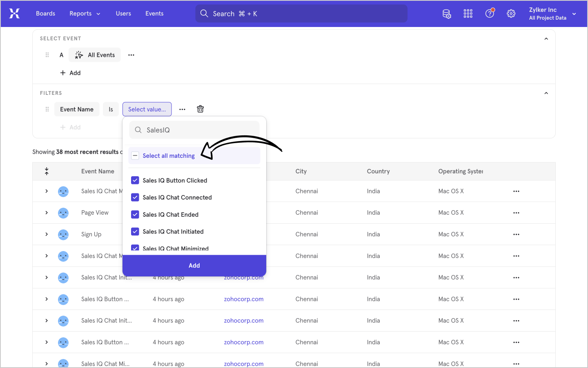Click the Event Name filter property button
The height and width of the screenshot is (368, 588).
point(77,109)
